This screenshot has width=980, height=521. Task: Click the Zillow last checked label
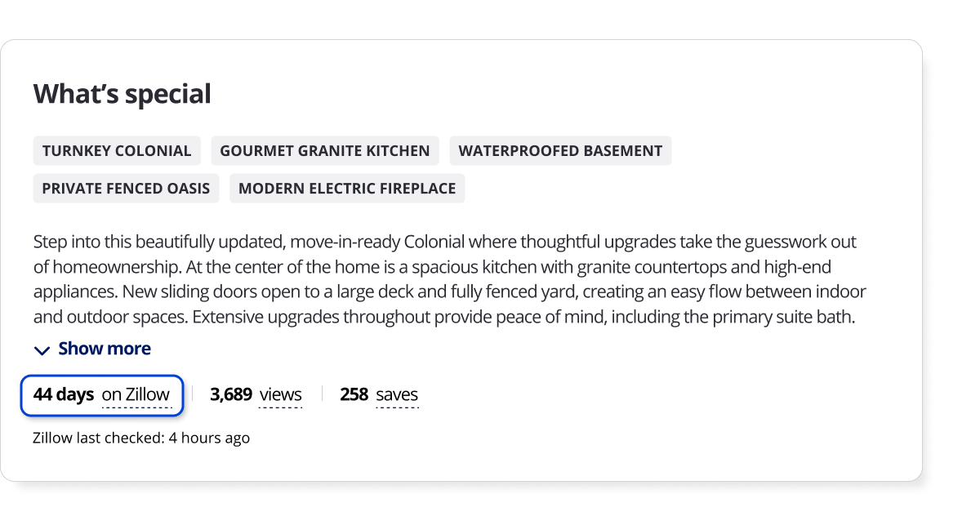coord(99,438)
